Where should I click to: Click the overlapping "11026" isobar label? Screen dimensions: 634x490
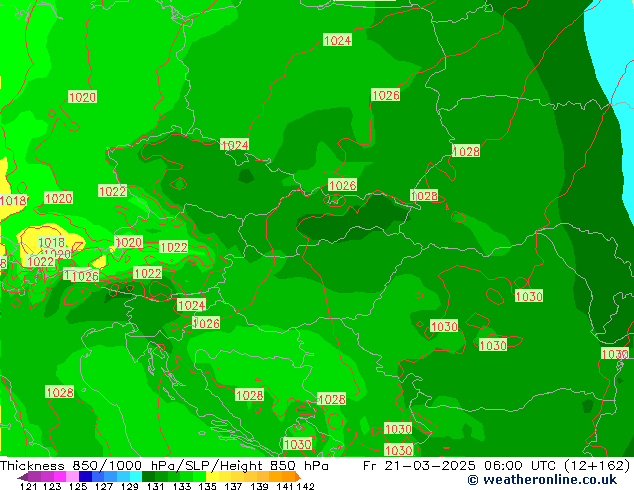point(81,276)
